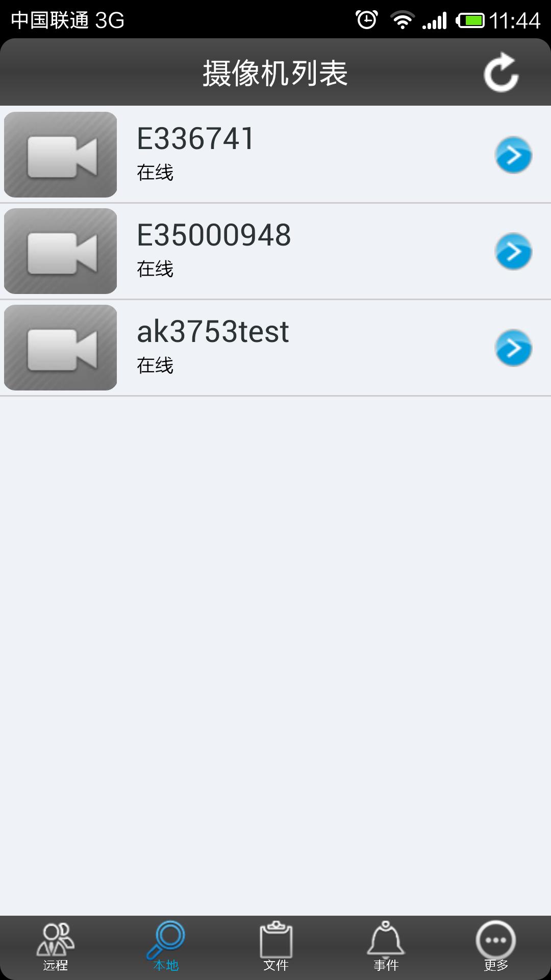Tap the Wi-Fi status bar icon

(402, 20)
